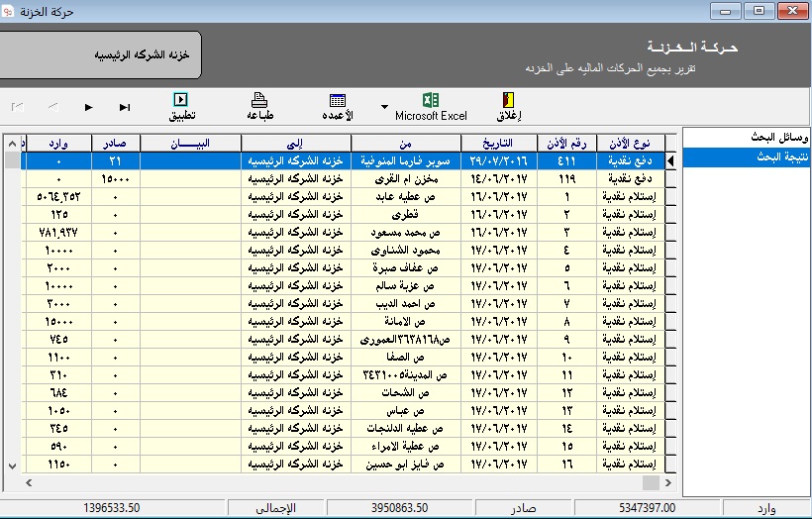Go to last record arrow
The height and width of the screenshot is (519, 812).
tap(125, 107)
